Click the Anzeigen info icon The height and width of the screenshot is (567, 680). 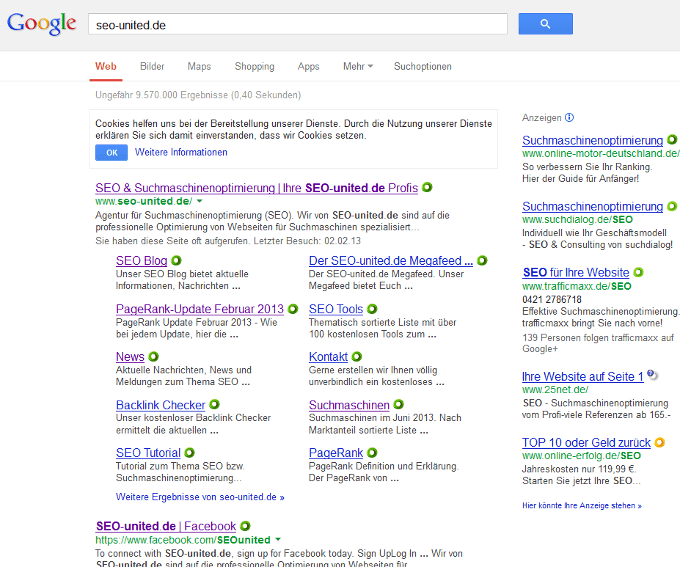point(569,118)
